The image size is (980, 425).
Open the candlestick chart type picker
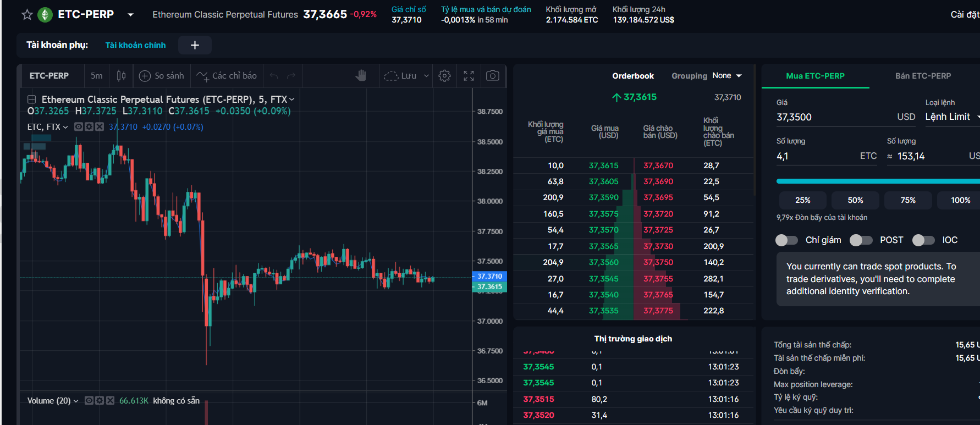[x=122, y=76]
